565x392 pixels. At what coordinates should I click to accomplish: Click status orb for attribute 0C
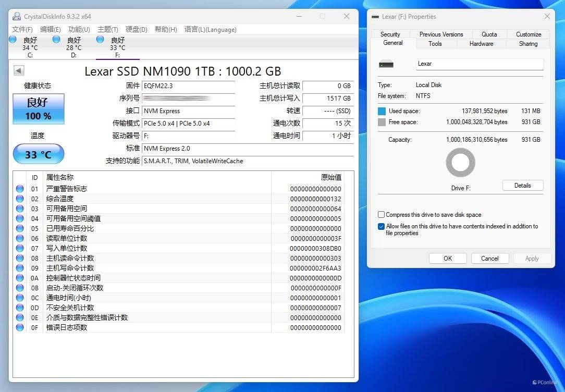(x=20, y=298)
